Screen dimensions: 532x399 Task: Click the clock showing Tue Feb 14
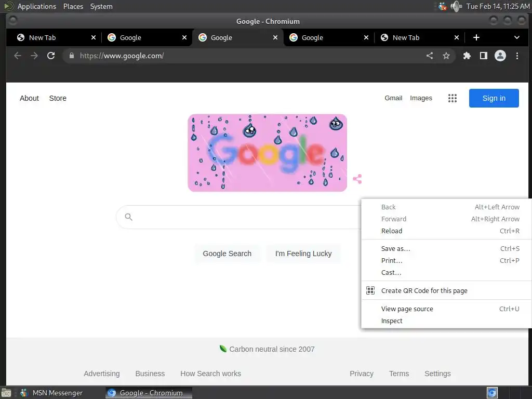point(498,6)
